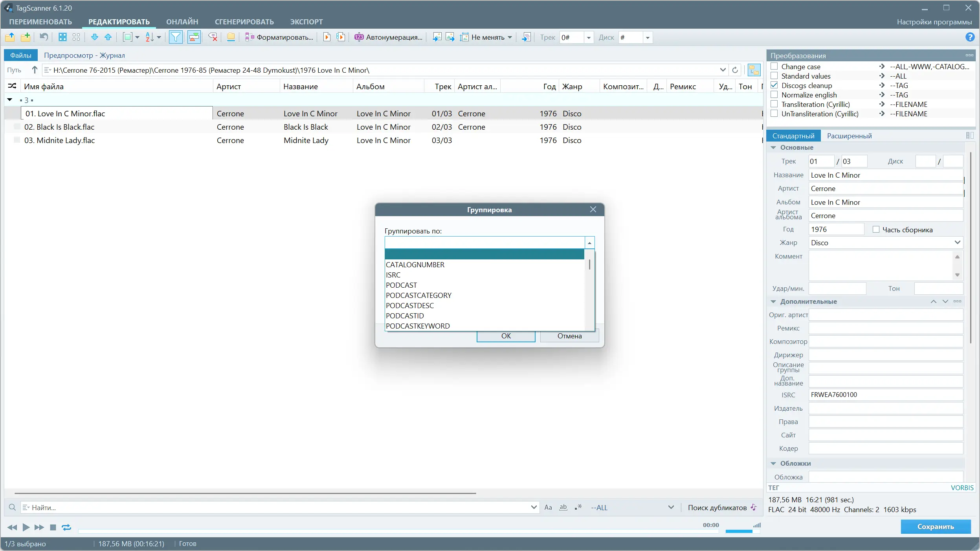Click the Отмена button in dialog
980x551 pixels.
569,336
